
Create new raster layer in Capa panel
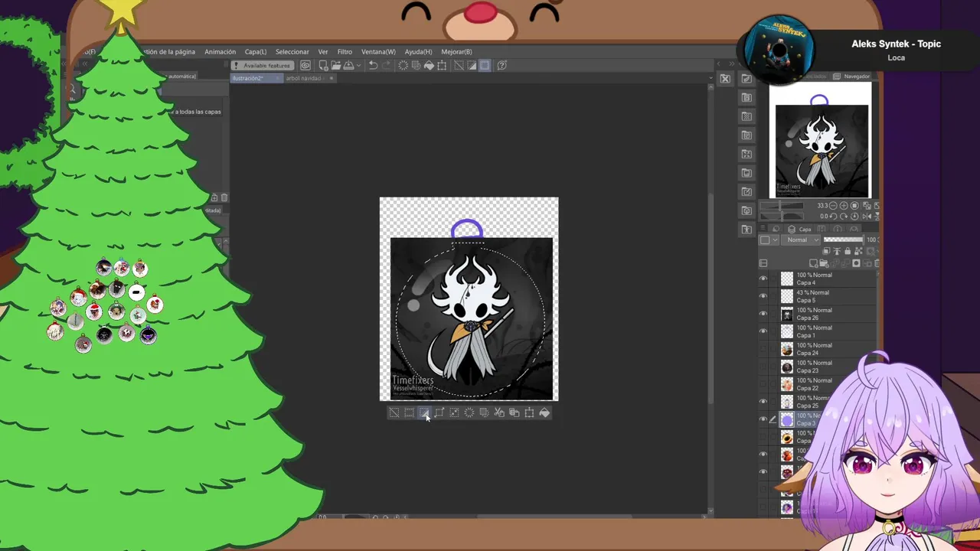click(x=813, y=263)
